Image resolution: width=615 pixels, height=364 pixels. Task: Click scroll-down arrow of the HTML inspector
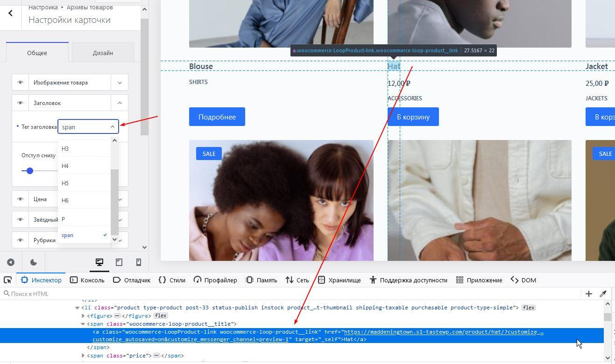608,358
